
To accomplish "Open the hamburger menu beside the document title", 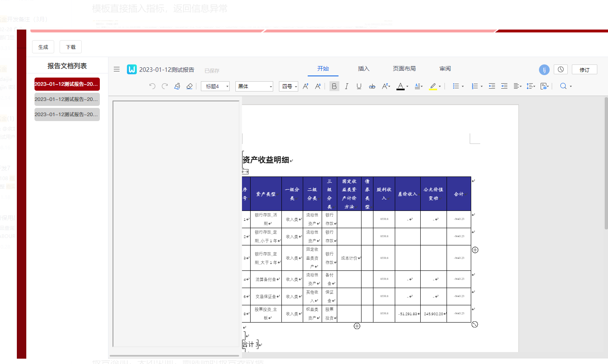I will (x=117, y=69).
